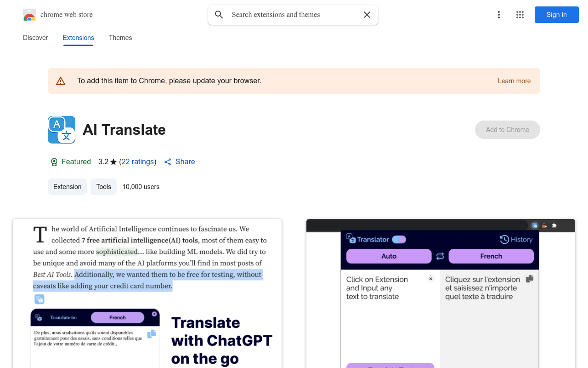Viewport: 588px width, 368px height.
Task: Click the French pill in the left screenshot
Action: (x=118, y=317)
